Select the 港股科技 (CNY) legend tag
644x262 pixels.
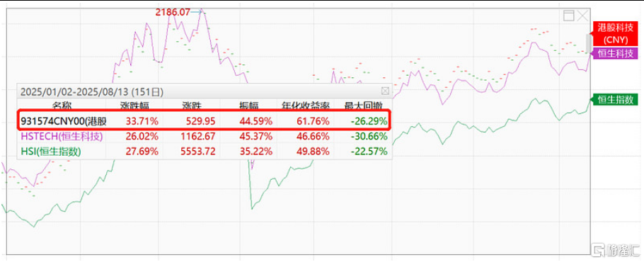tap(616, 33)
